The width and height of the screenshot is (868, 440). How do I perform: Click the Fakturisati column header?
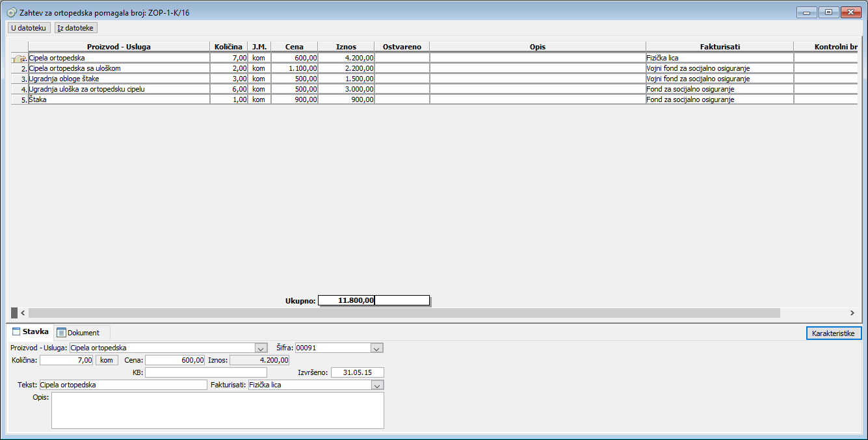[x=719, y=47]
